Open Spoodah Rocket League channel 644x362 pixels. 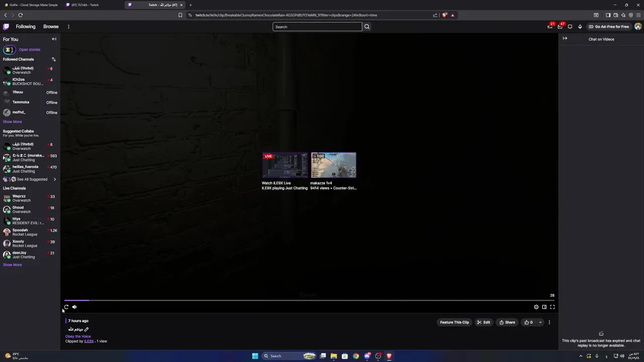tap(30, 232)
